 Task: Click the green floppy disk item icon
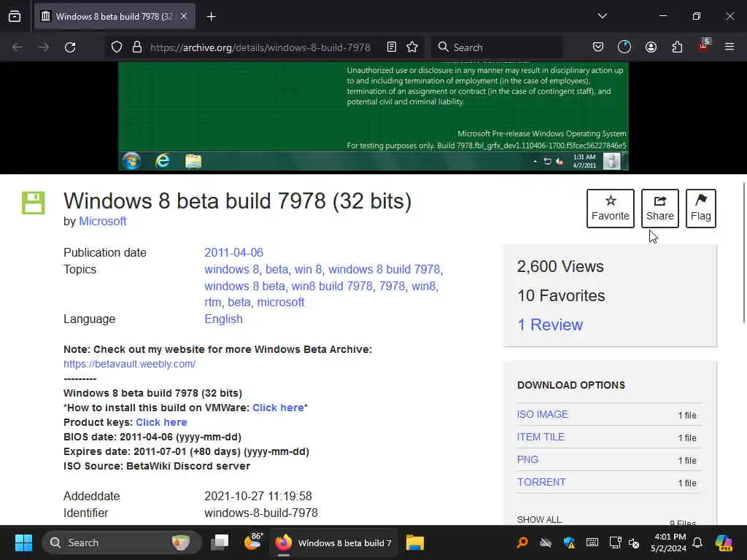pos(34,203)
